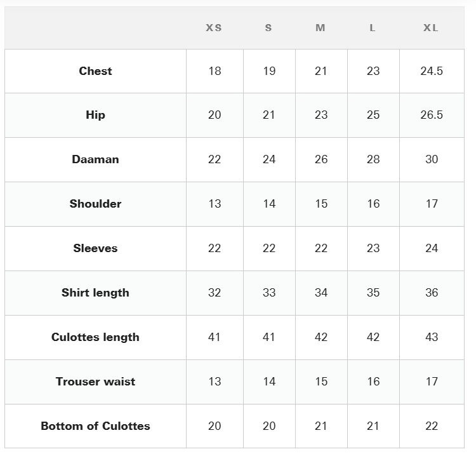Select the Bottom of Culottes label

pos(95,426)
